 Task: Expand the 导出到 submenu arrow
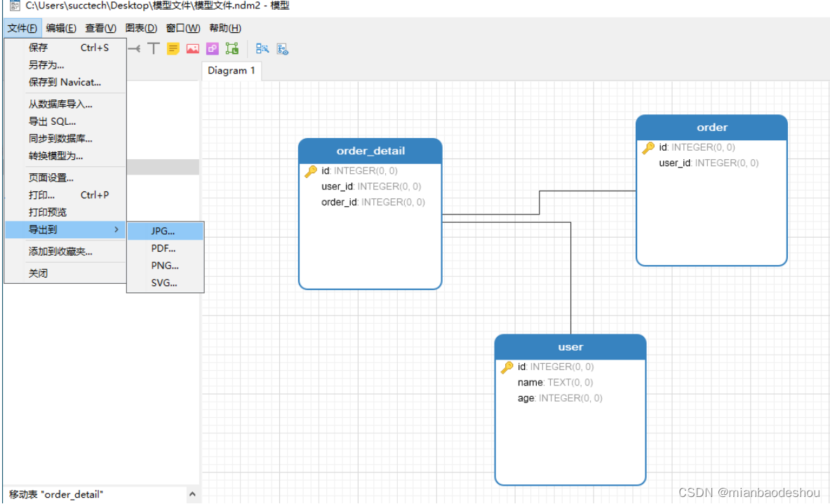(x=116, y=229)
